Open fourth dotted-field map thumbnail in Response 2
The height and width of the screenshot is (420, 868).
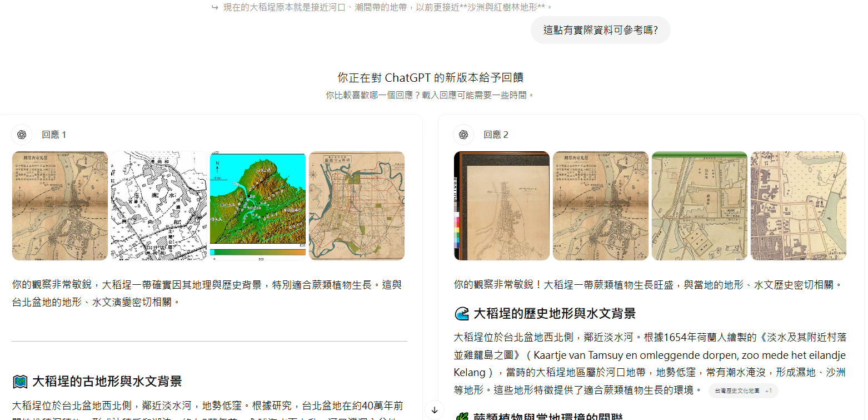click(x=799, y=206)
